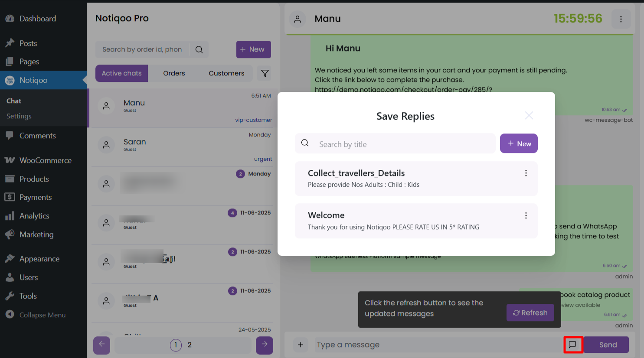Open the three-dot menu in chat header
The image size is (644, 358).
click(621, 19)
